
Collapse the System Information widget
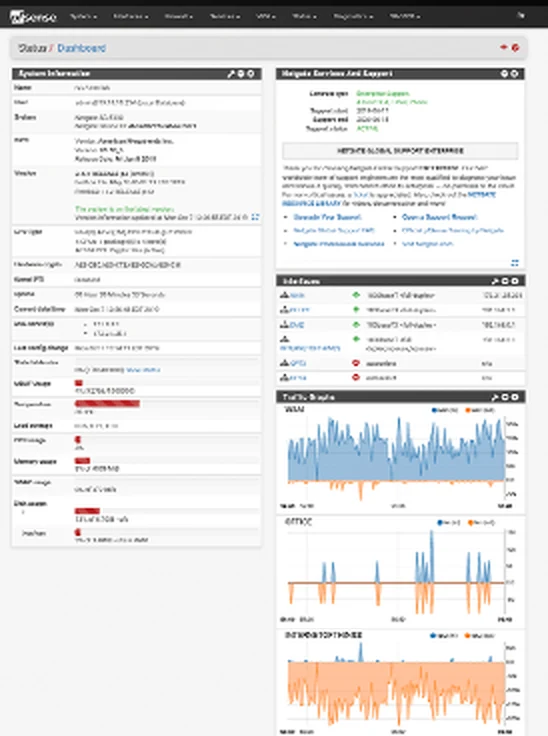(241, 74)
